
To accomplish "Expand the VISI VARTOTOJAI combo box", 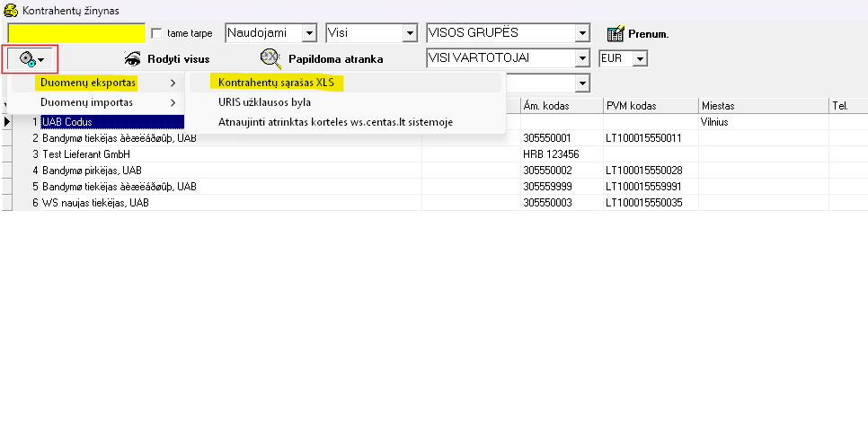I will [x=581, y=58].
